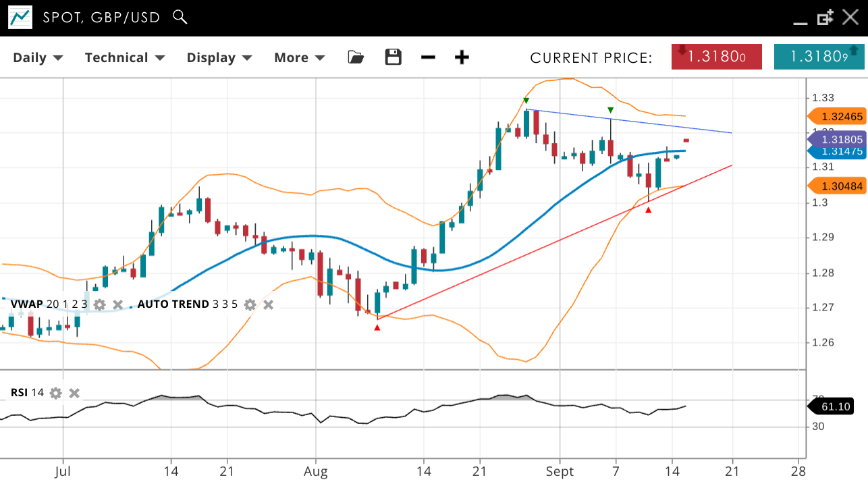Click the teal buy price 1.31809

[x=819, y=57]
